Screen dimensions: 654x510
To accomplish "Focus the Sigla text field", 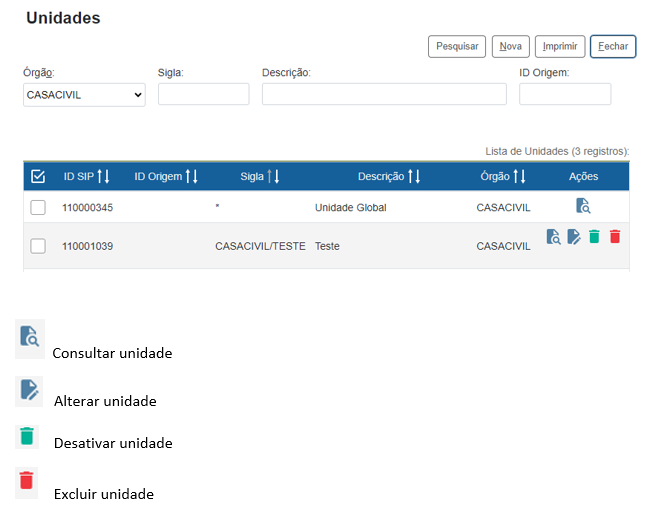I will pyautogui.click(x=203, y=95).
